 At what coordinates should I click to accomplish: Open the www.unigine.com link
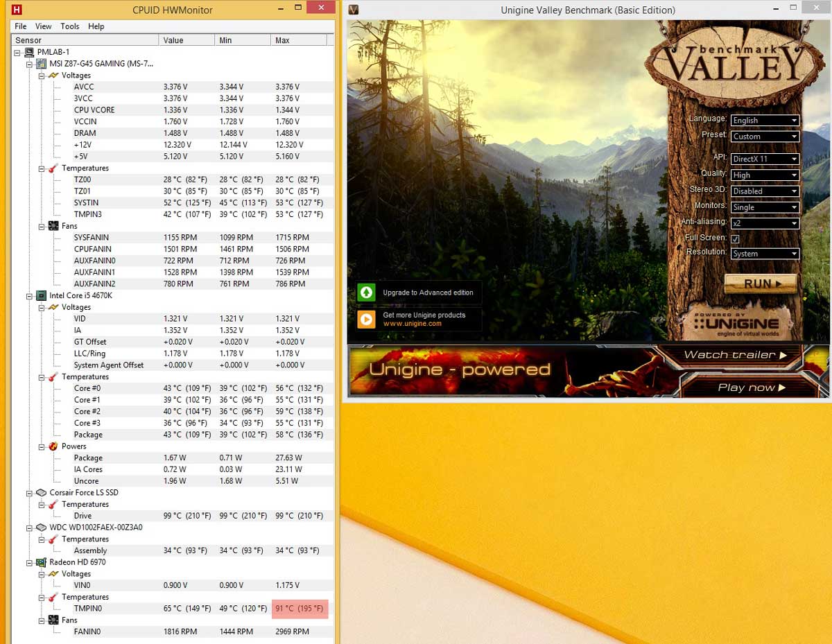pyautogui.click(x=412, y=324)
